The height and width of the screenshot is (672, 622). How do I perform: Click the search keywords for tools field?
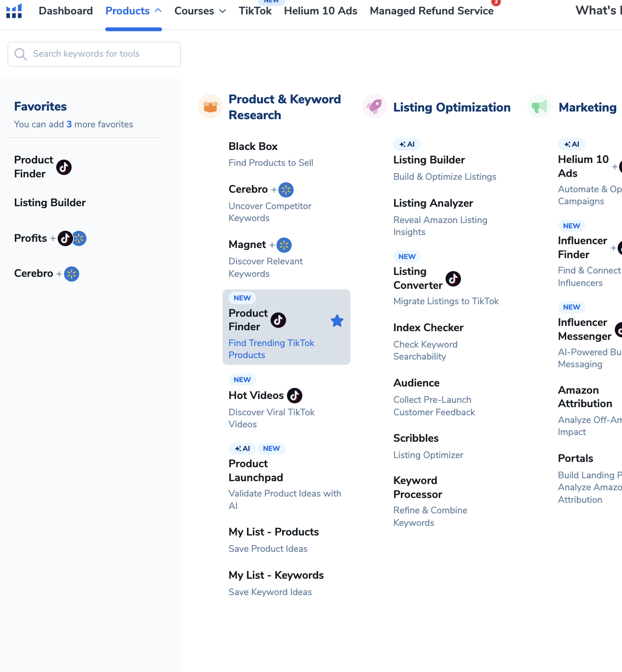click(94, 54)
